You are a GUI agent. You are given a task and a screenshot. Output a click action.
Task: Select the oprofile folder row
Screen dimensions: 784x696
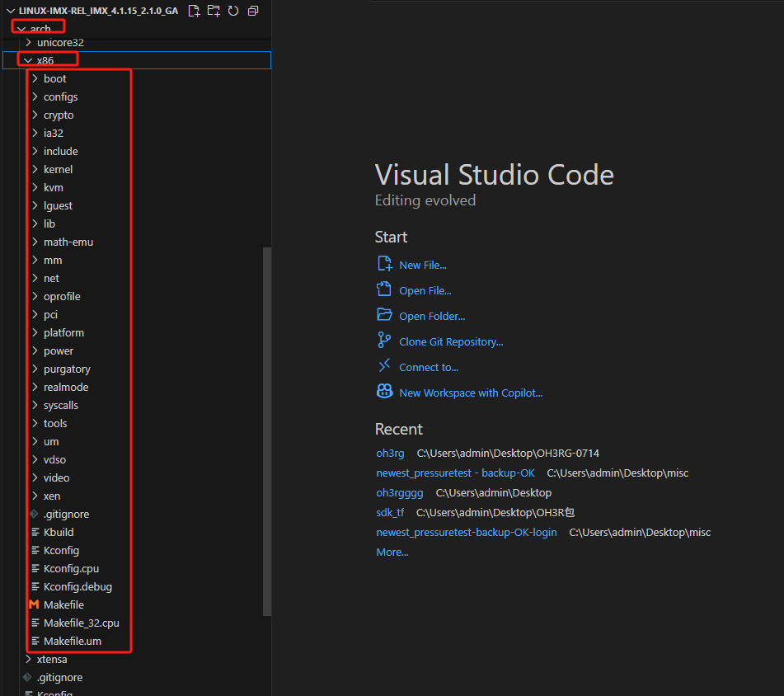pyautogui.click(x=137, y=296)
